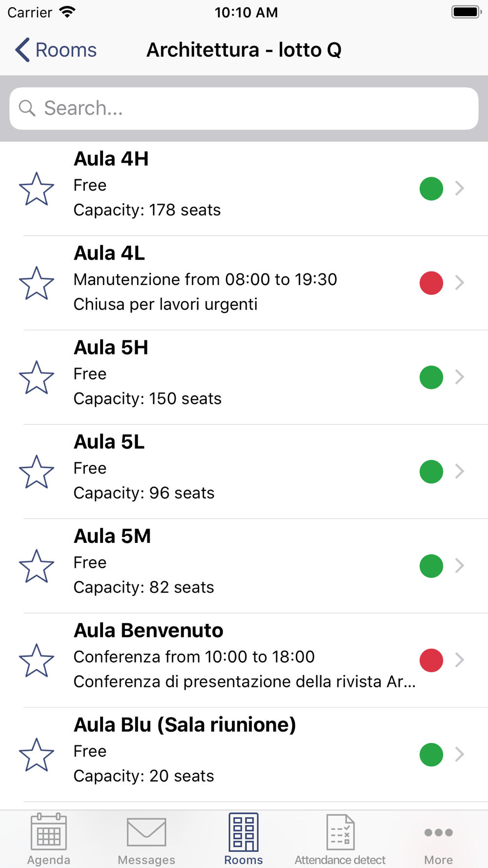Viewport: 488px width, 868px height.
Task: Toggle the favorite star for Aula Benvenuto
Action: point(37,660)
